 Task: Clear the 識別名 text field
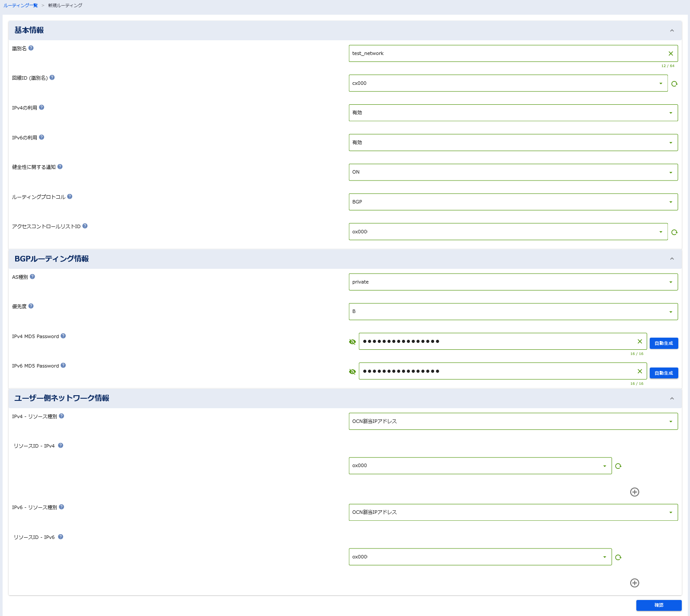(671, 54)
